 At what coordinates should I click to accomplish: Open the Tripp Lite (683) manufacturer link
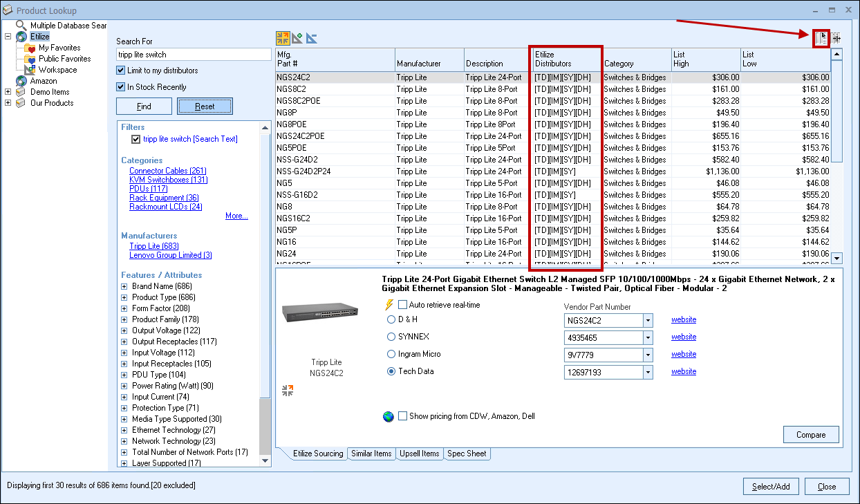point(154,246)
